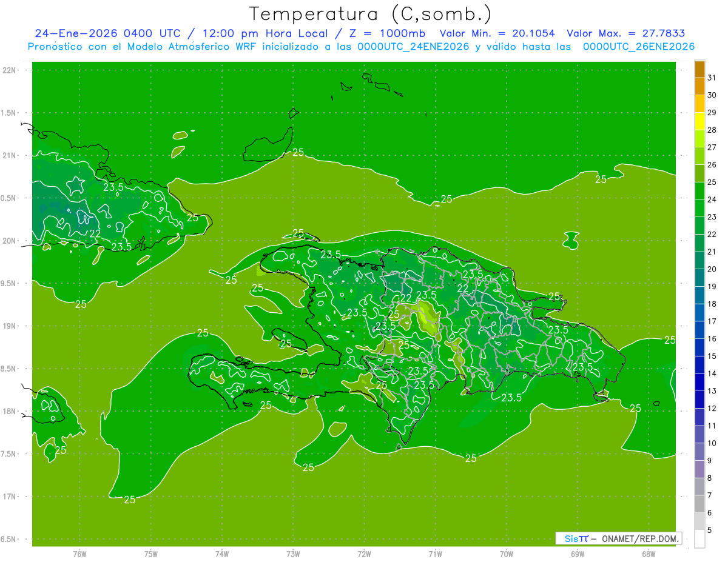Click the legend swatch between 30 and 31

point(699,87)
